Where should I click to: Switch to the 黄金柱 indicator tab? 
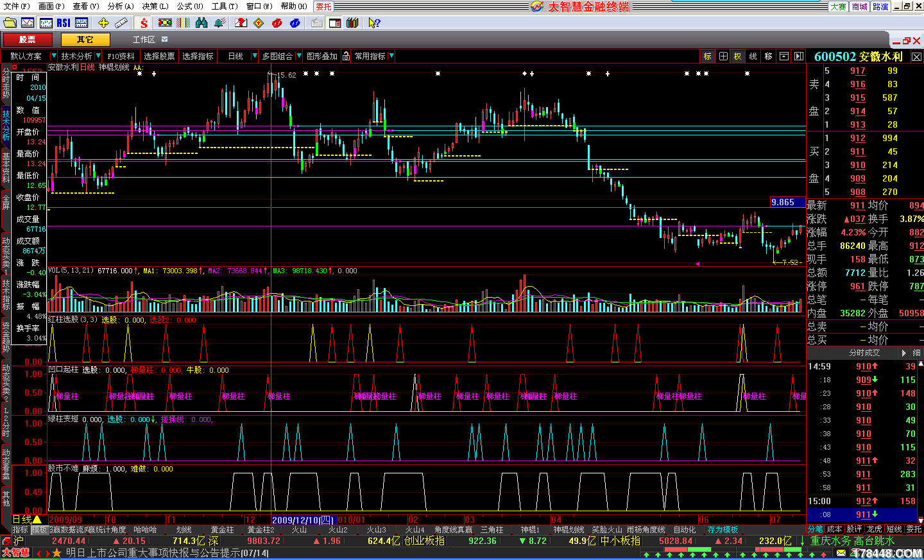click(223, 530)
